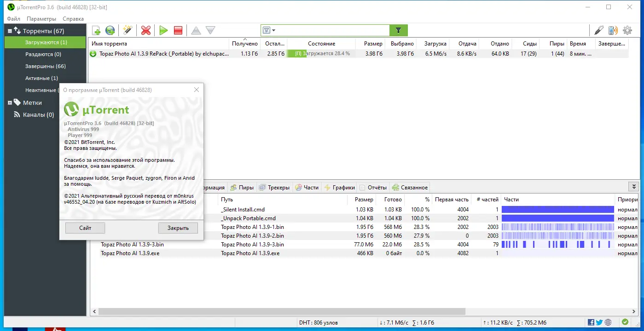Switch to the Графики tab
The image size is (644, 331).
click(x=340, y=187)
